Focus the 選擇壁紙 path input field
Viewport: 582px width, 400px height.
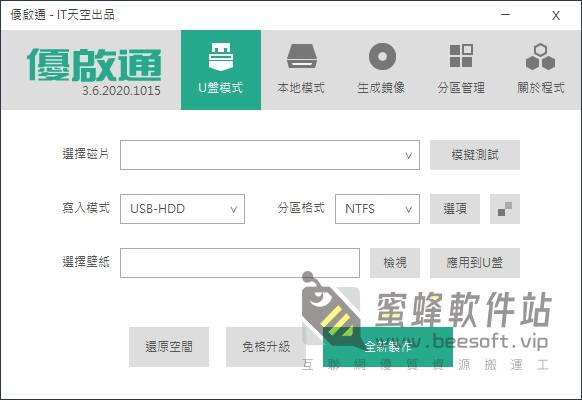coord(240,263)
